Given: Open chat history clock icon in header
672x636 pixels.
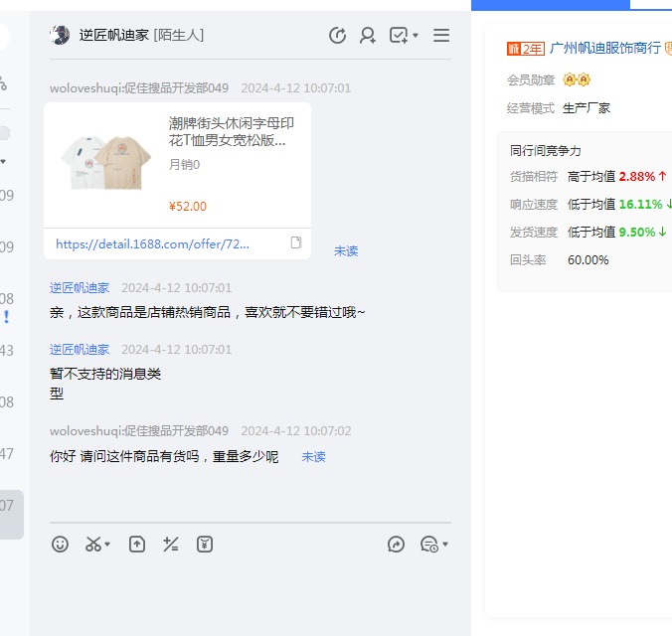Looking at the screenshot, I should tap(338, 36).
